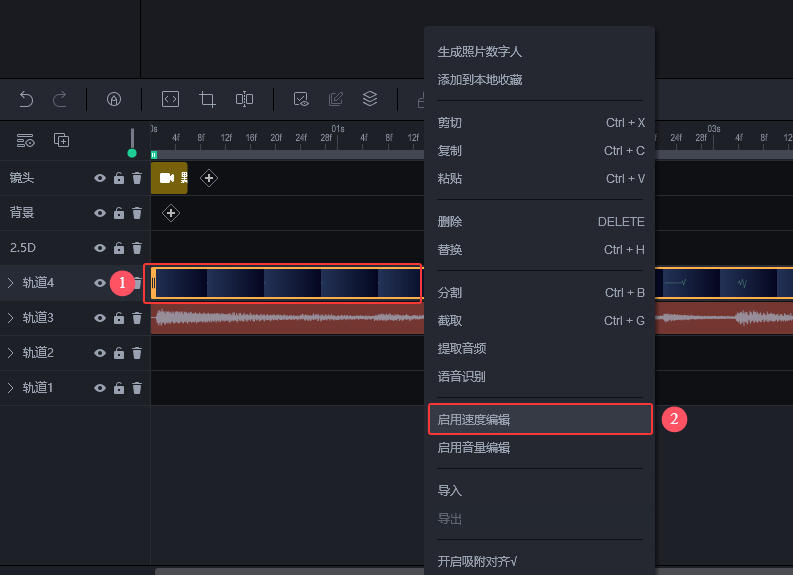The height and width of the screenshot is (575, 793).
Task: Click the camera clip on 镜头 track
Action: point(168,178)
